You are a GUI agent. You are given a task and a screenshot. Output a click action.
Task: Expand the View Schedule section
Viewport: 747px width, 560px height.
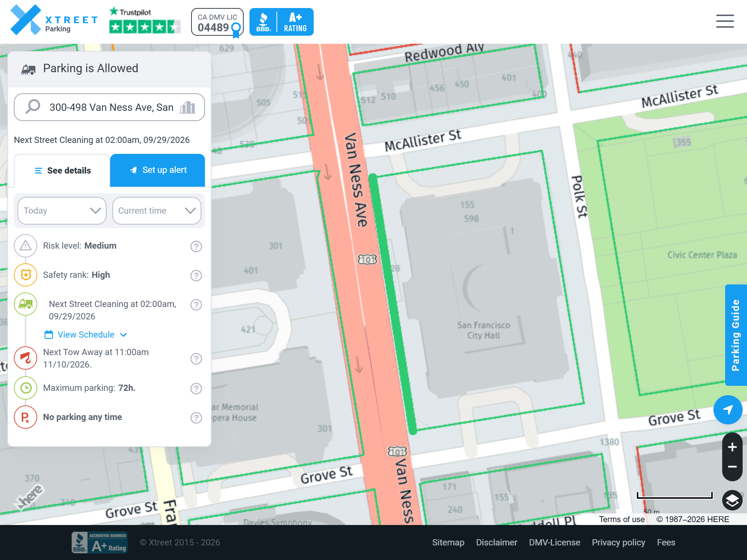86,335
